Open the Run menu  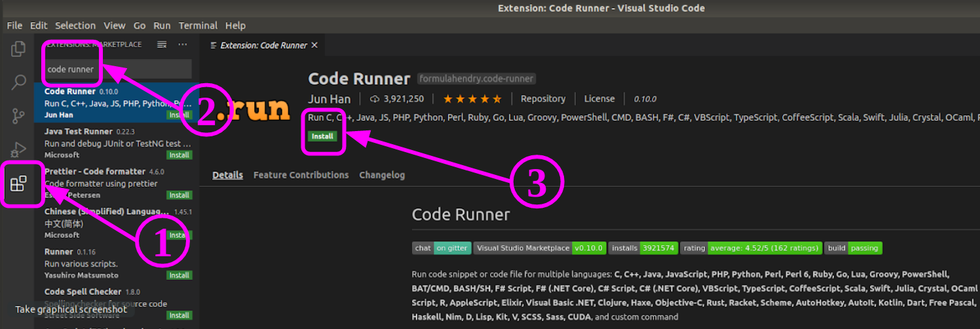(x=162, y=26)
